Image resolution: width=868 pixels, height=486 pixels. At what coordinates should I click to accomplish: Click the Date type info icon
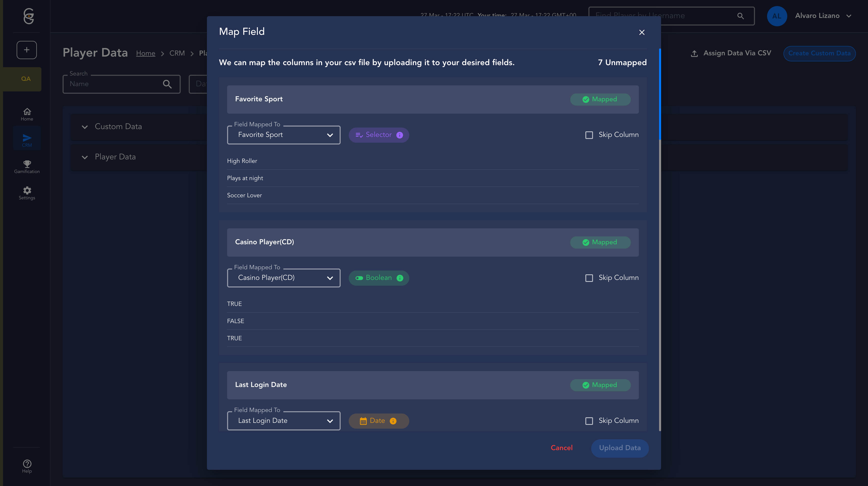click(393, 421)
